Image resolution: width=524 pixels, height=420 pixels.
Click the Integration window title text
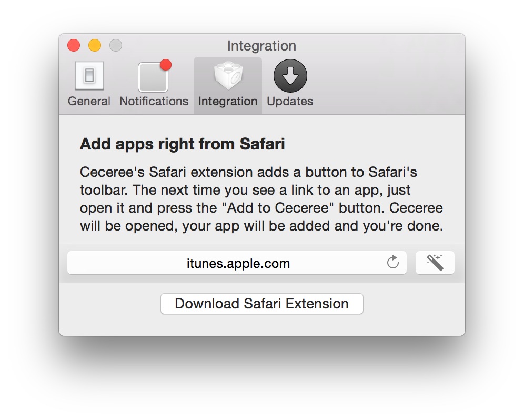tap(261, 46)
